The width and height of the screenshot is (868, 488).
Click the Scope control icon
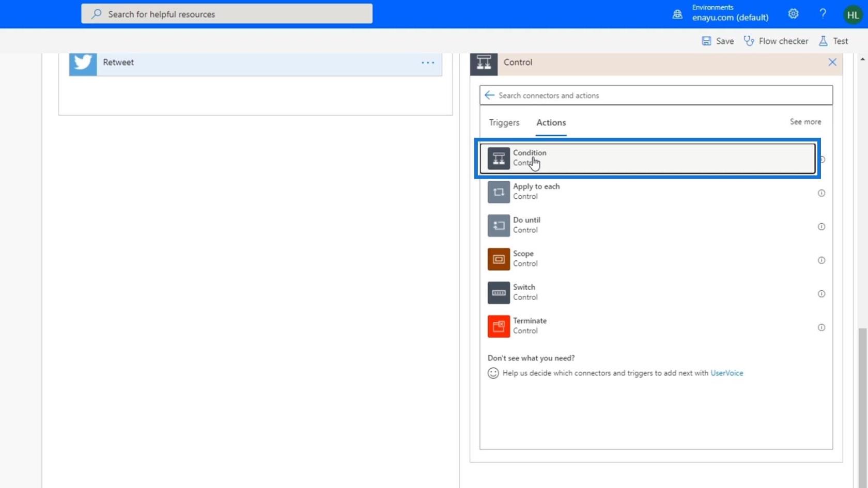pos(499,259)
